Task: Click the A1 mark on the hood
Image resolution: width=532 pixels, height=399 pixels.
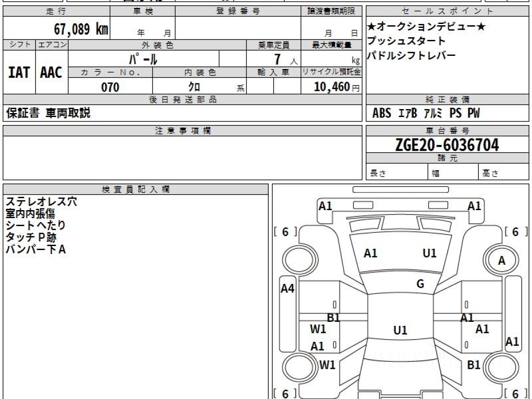Action: (x=371, y=253)
